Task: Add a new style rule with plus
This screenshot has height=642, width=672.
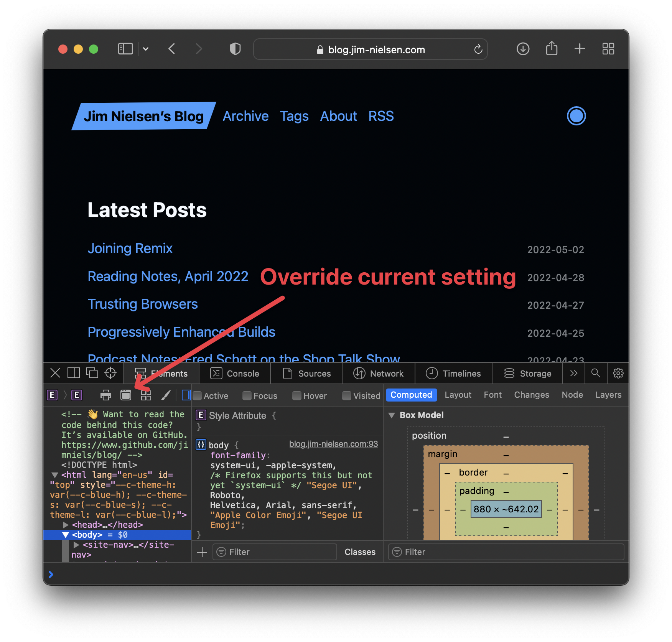Action: click(202, 552)
